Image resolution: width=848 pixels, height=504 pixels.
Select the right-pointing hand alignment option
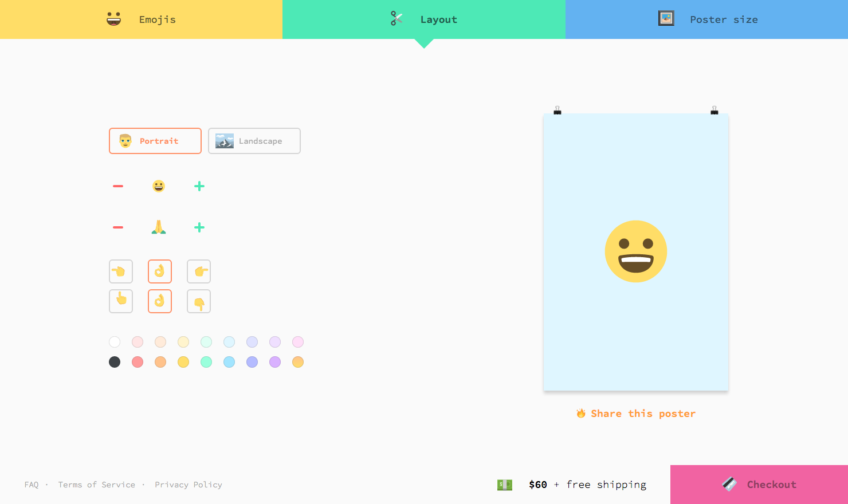coord(199,271)
